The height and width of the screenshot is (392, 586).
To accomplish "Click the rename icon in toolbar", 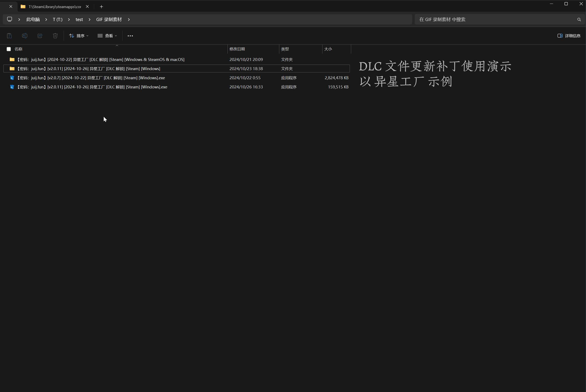I will point(24,36).
